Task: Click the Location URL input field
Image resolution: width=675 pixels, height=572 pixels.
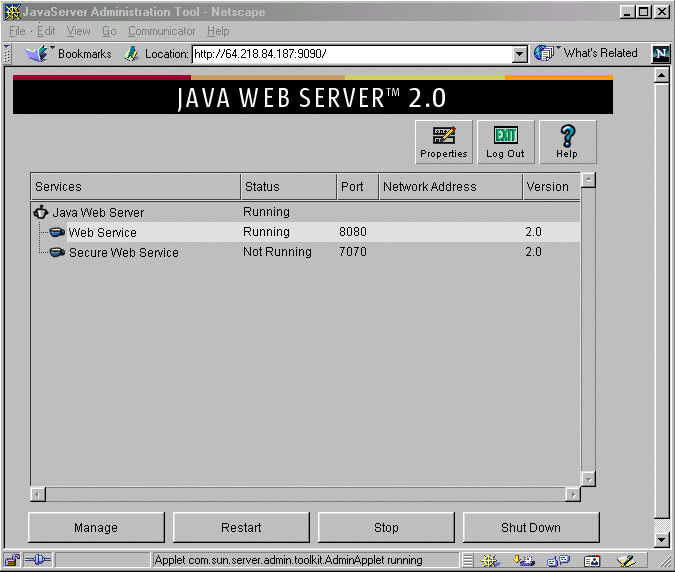Action: point(352,54)
